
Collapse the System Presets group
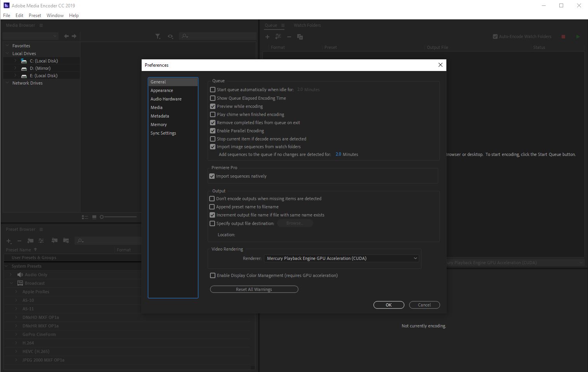pos(6,266)
